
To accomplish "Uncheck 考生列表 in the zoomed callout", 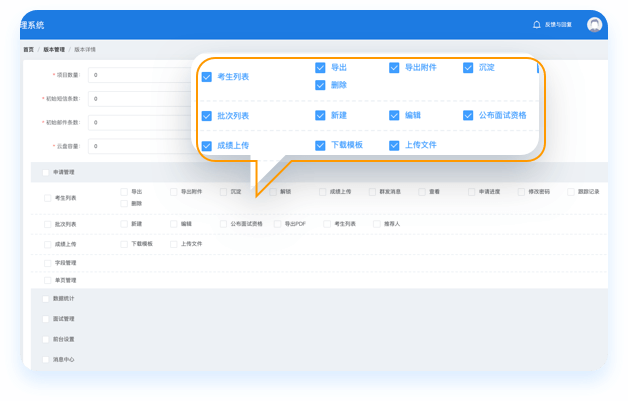I will (x=207, y=77).
